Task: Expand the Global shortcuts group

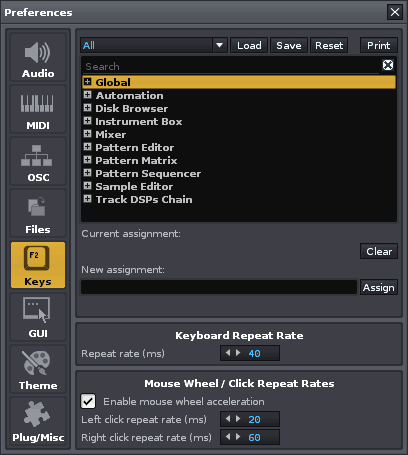Action: tap(88, 82)
